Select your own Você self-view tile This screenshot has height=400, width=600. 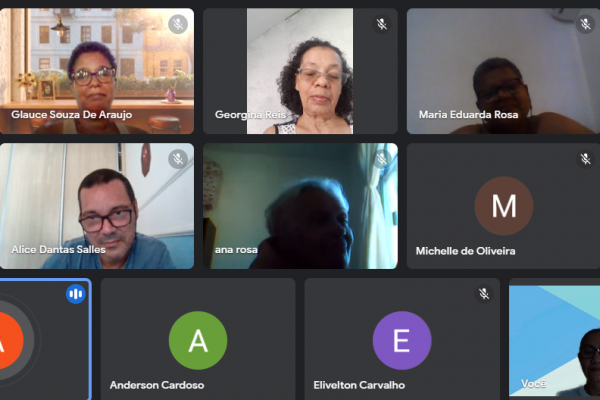coord(554,341)
